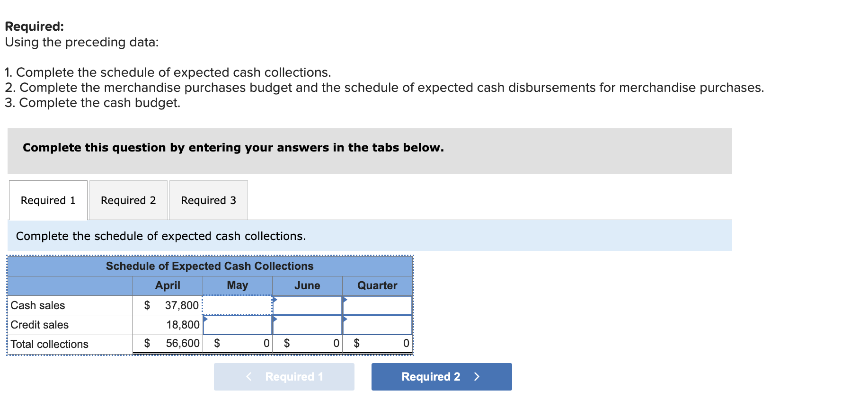Click the disabled Required 1 back button

pyautogui.click(x=283, y=377)
